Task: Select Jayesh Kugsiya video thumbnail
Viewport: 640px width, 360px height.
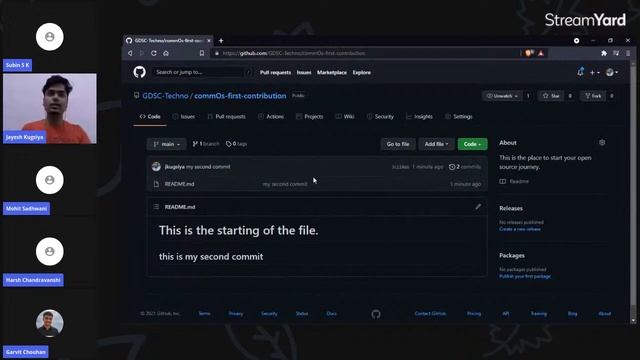Action: (50, 109)
